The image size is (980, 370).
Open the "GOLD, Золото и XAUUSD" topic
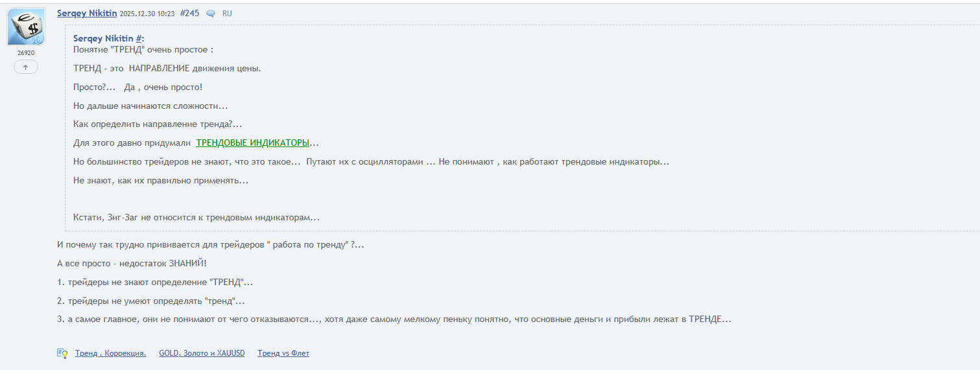(x=202, y=353)
